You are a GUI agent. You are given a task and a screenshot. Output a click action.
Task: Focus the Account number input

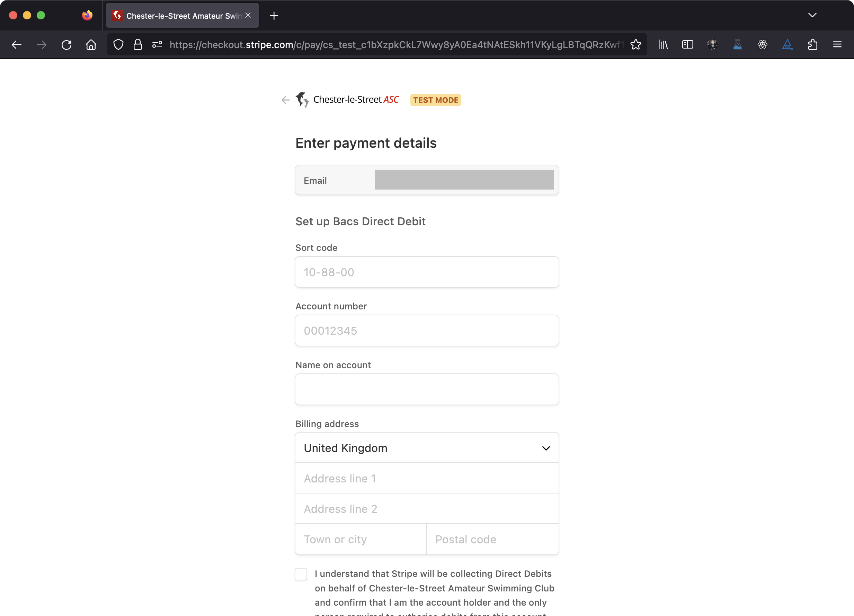tap(427, 331)
